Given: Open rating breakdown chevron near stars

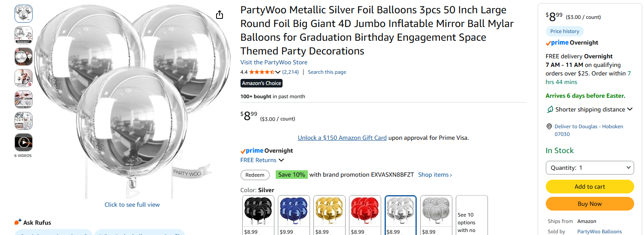Looking at the screenshot, I should 278,72.
